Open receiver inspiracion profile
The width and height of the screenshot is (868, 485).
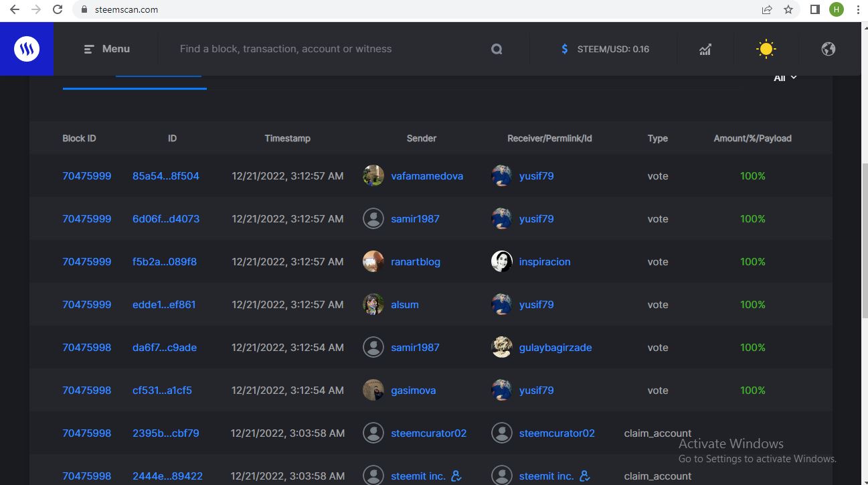point(545,262)
